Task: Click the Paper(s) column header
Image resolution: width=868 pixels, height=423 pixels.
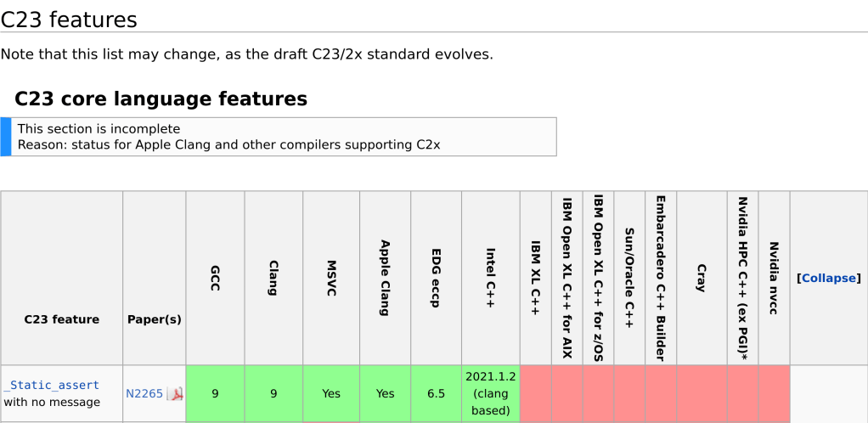Action: (154, 319)
